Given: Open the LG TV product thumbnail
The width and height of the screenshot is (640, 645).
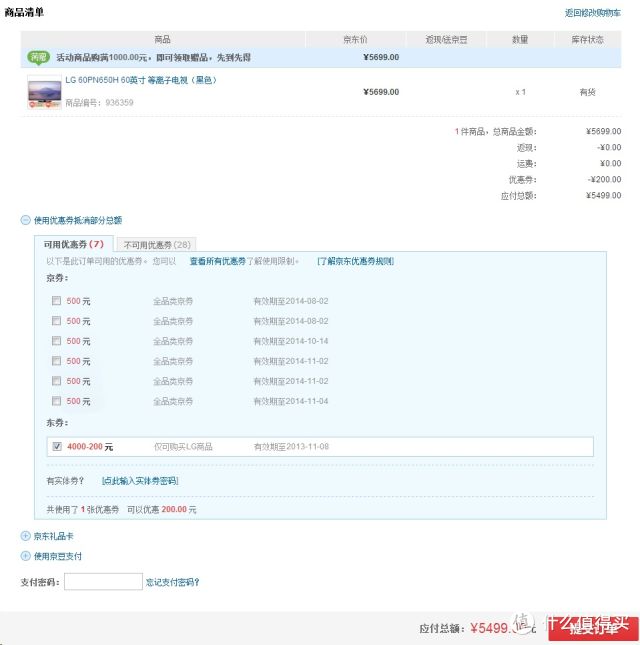Looking at the screenshot, I should pyautogui.click(x=44, y=92).
